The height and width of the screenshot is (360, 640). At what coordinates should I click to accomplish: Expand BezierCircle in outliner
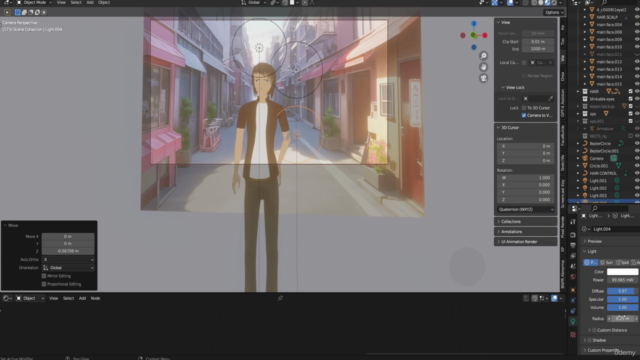pyautogui.click(x=578, y=144)
